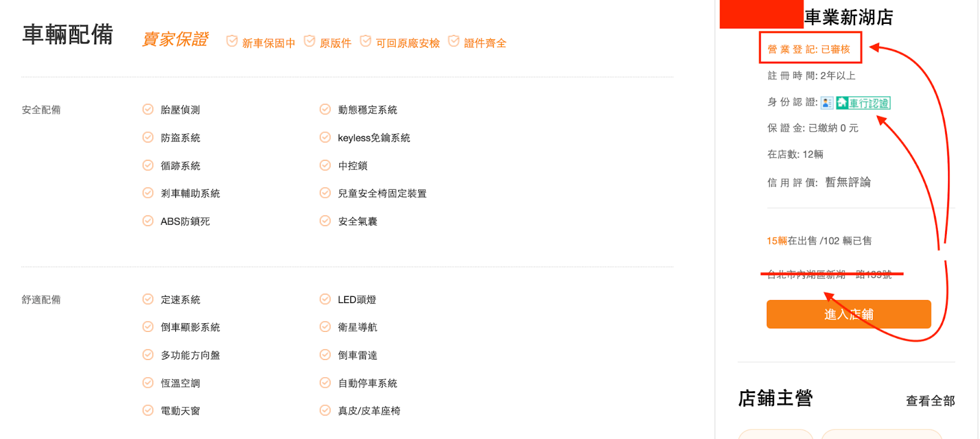Click the 可回原廠安檢 shield icon
The width and height of the screenshot is (980, 439).
tap(366, 41)
